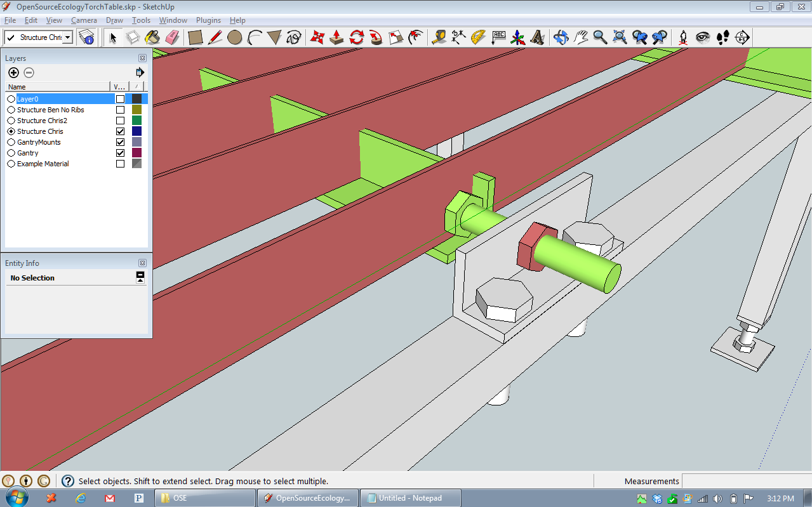Screen dimensions: 812x507
Task: Select the Pan hand tool
Action: (581, 37)
